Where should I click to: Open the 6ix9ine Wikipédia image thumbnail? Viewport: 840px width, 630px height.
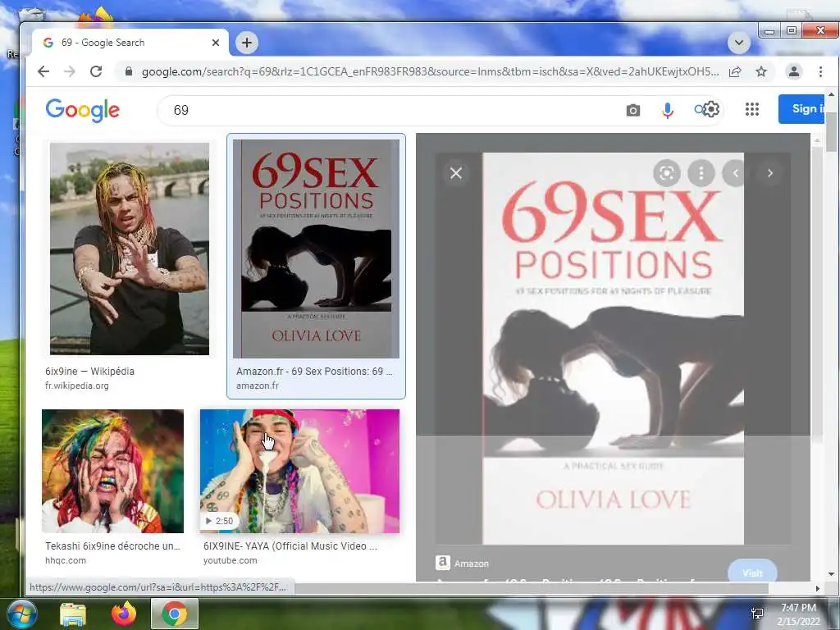(x=130, y=249)
